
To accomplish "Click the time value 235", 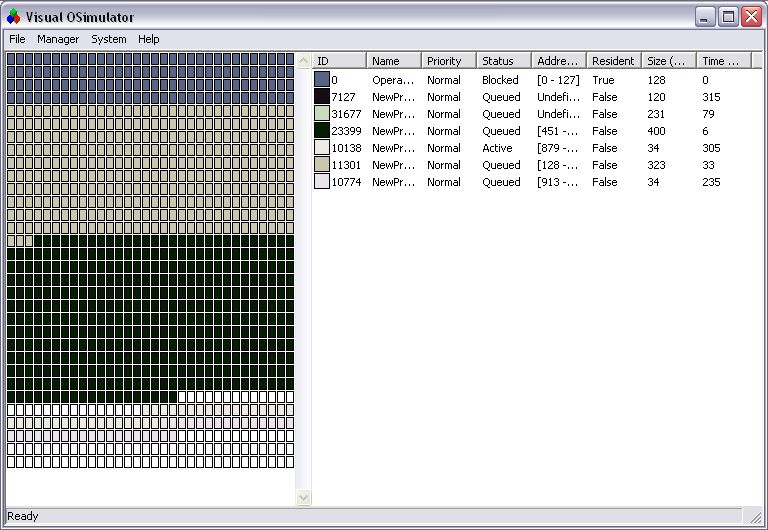I will click(x=711, y=182).
